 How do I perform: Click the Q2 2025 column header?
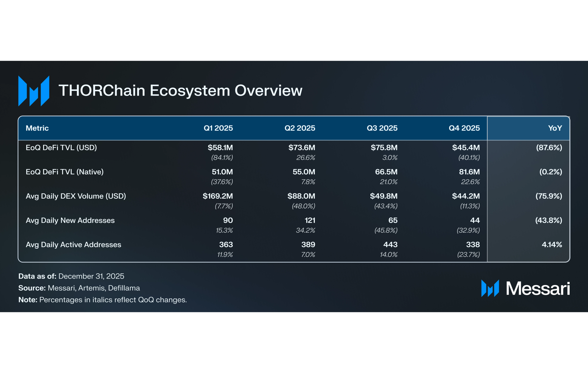click(299, 128)
